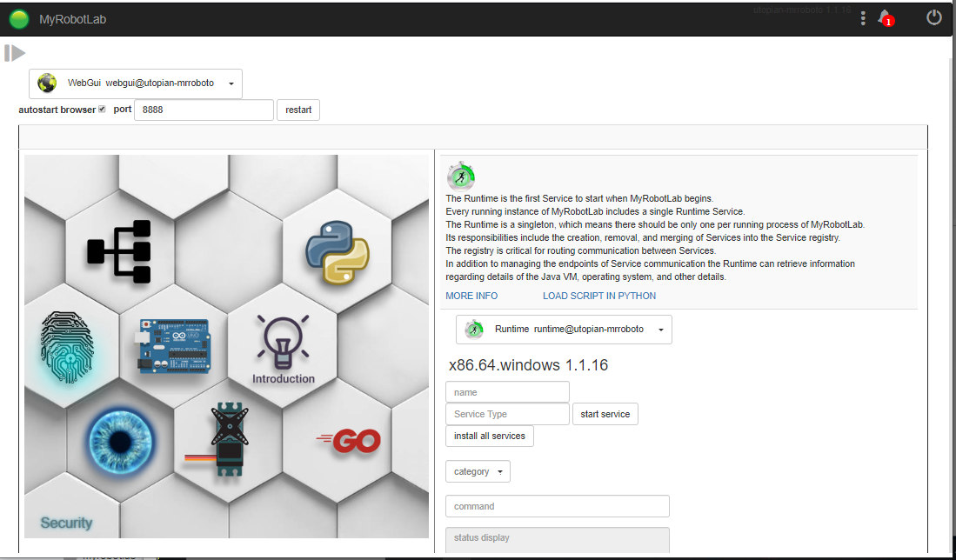The height and width of the screenshot is (560, 956).
Task: Click the x86.64.windows 1.1.16 version text
Action: point(528,365)
